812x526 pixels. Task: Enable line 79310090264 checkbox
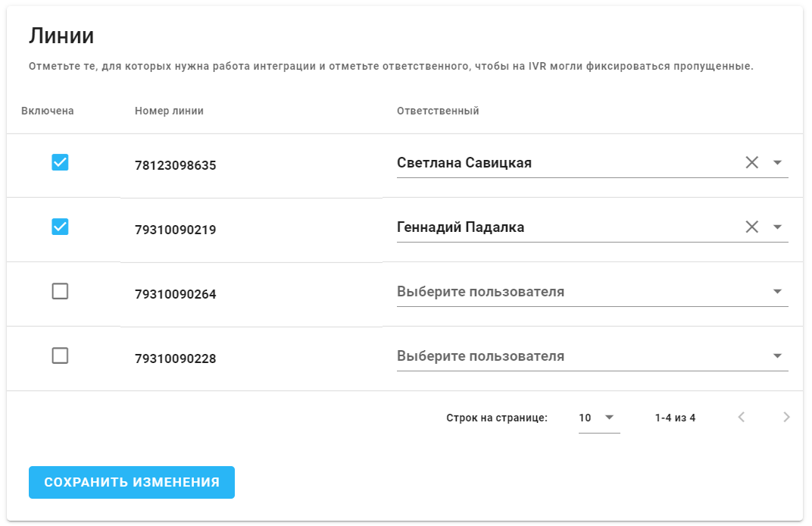60,291
